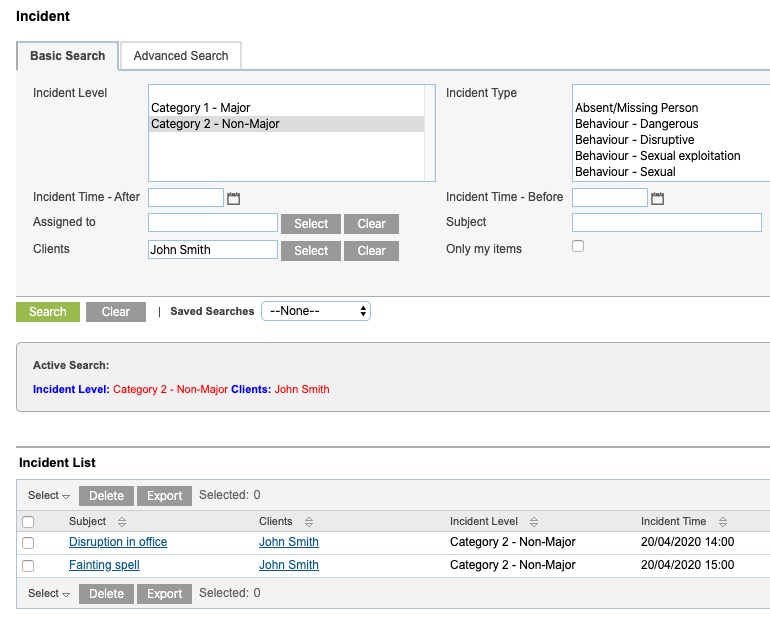
Task: Expand the bottom Select menu below list
Action: click(49, 593)
